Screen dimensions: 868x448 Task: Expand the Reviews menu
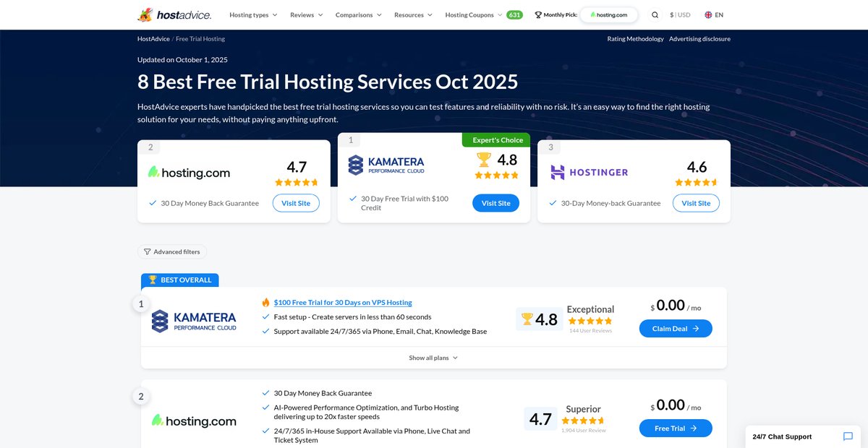point(307,14)
